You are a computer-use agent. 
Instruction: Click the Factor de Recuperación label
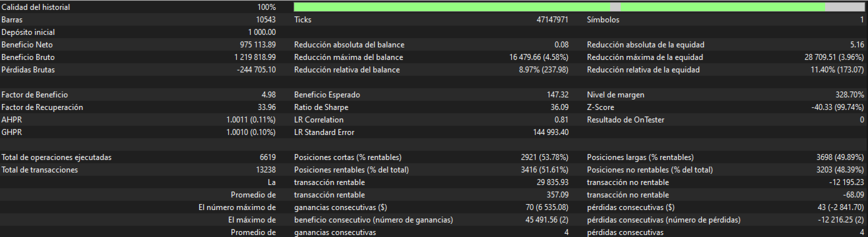[43, 107]
